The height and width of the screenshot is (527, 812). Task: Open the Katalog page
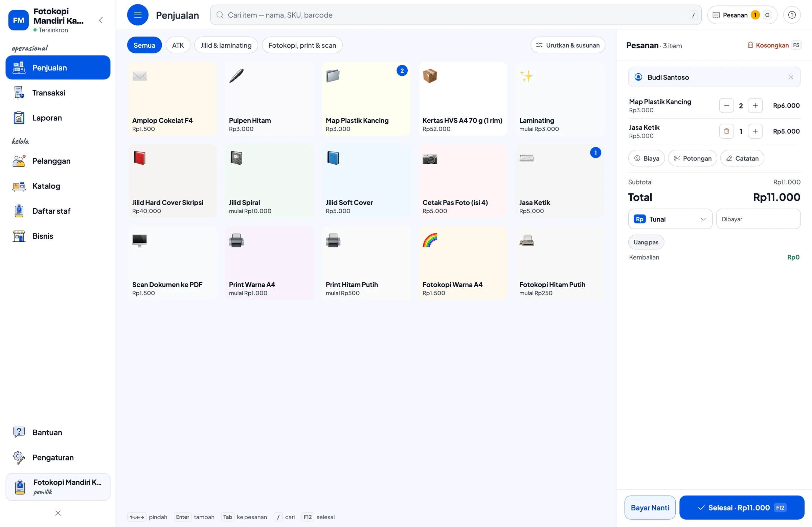(x=58, y=186)
